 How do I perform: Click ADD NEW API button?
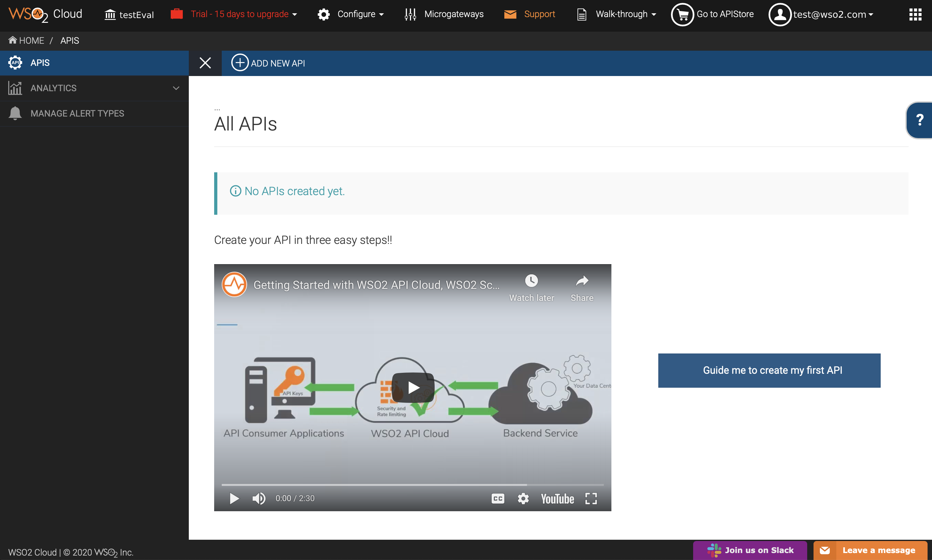click(268, 63)
